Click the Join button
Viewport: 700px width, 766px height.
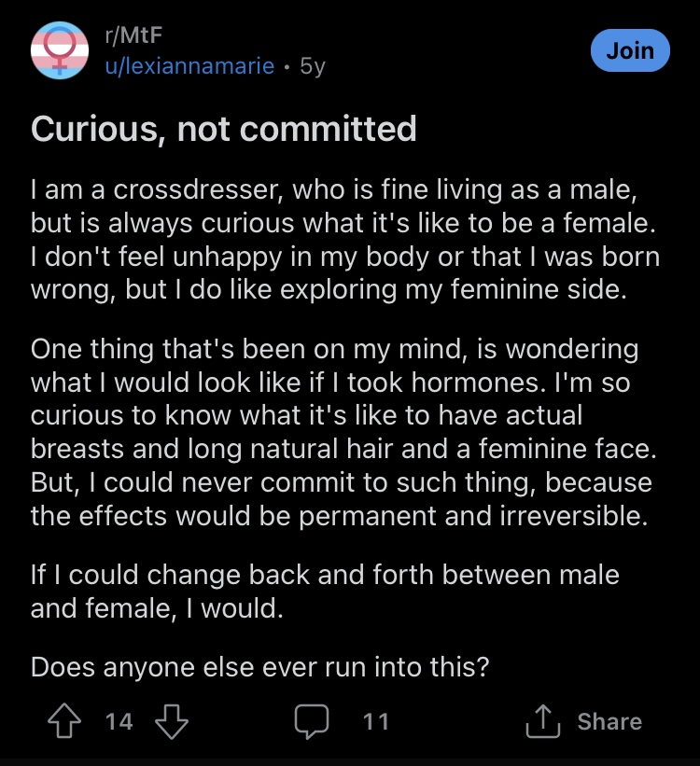tap(630, 50)
